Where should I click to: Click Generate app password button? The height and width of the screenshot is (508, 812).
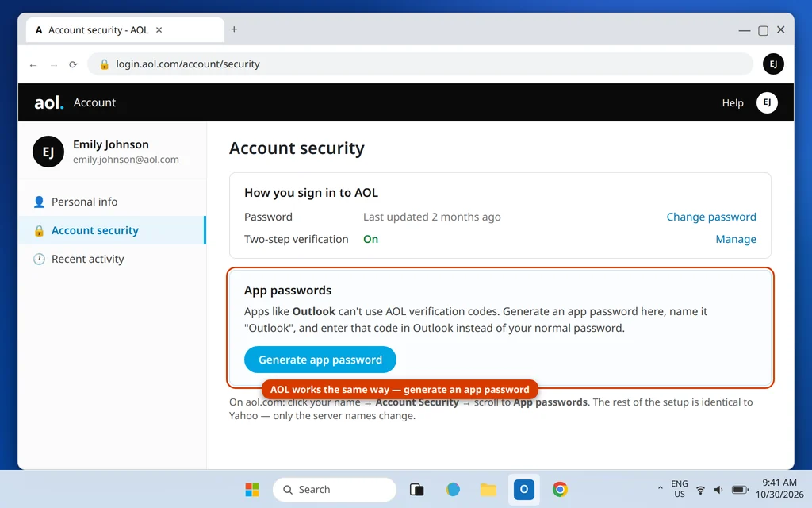320,360
